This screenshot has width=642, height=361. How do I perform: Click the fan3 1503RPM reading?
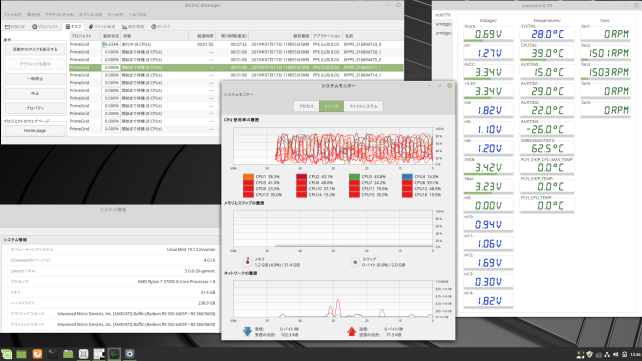pyautogui.click(x=605, y=72)
